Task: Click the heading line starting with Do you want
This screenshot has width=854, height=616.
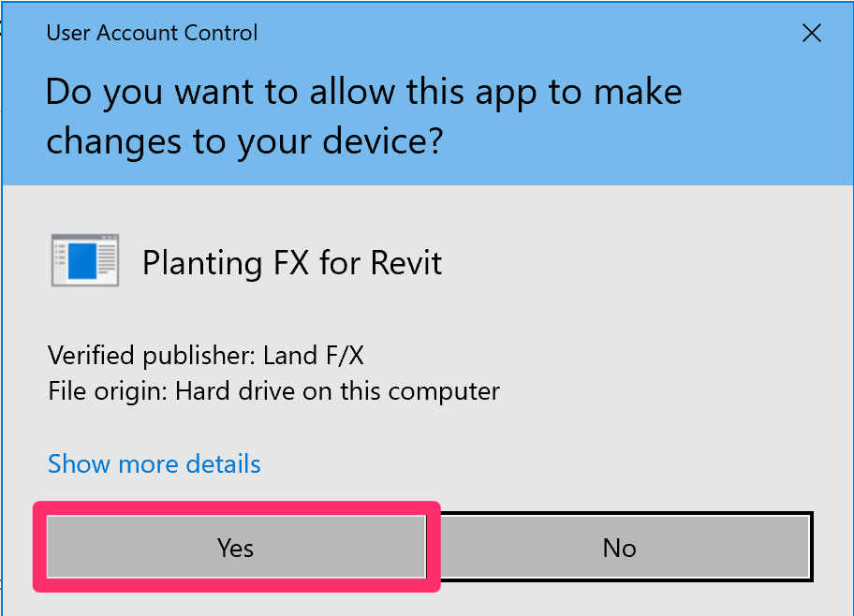Action: point(363,93)
